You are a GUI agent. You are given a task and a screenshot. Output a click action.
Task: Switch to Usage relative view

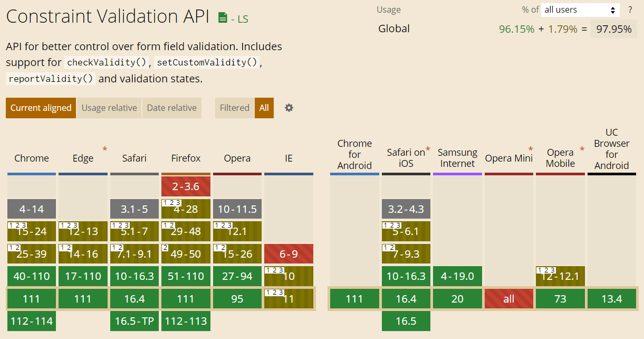click(109, 108)
